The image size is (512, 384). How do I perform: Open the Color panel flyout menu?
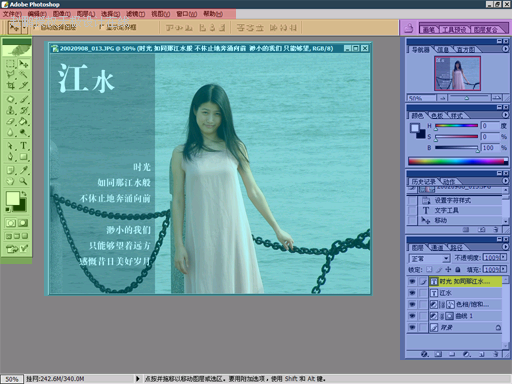[x=505, y=115]
